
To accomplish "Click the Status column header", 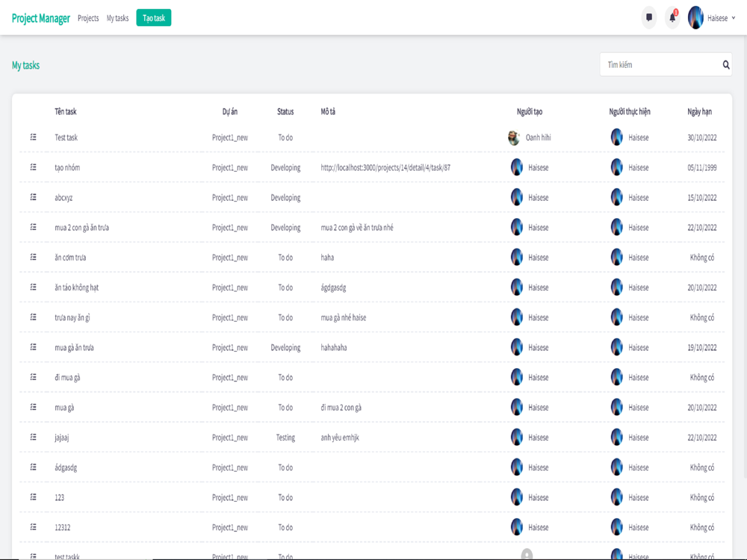I will click(285, 111).
